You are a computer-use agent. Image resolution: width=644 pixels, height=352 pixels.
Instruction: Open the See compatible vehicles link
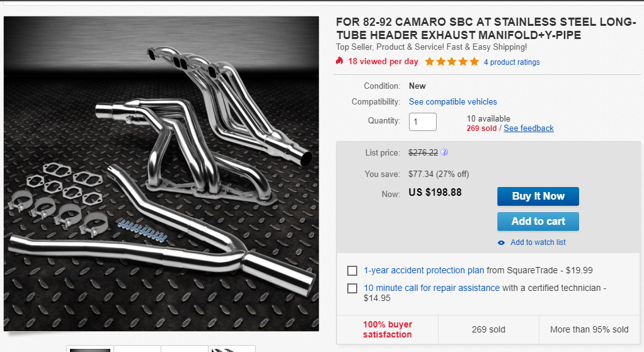(x=452, y=101)
